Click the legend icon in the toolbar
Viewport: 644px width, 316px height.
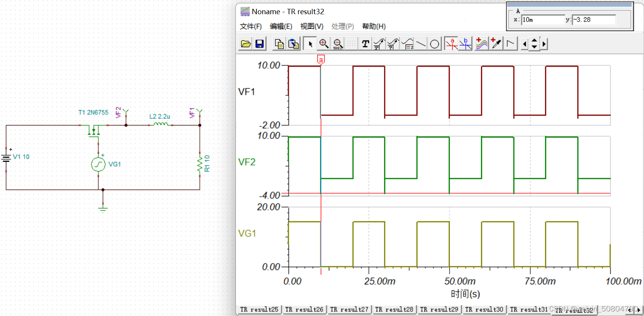coord(407,44)
